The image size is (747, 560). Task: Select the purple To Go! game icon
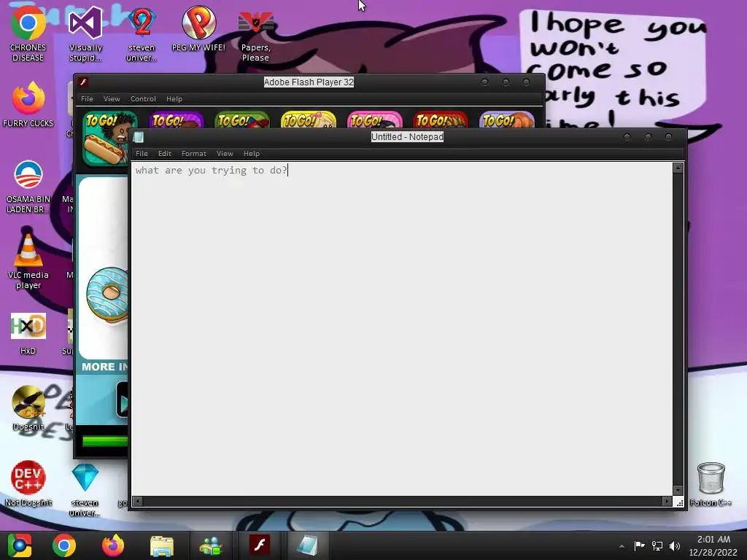pos(177,120)
